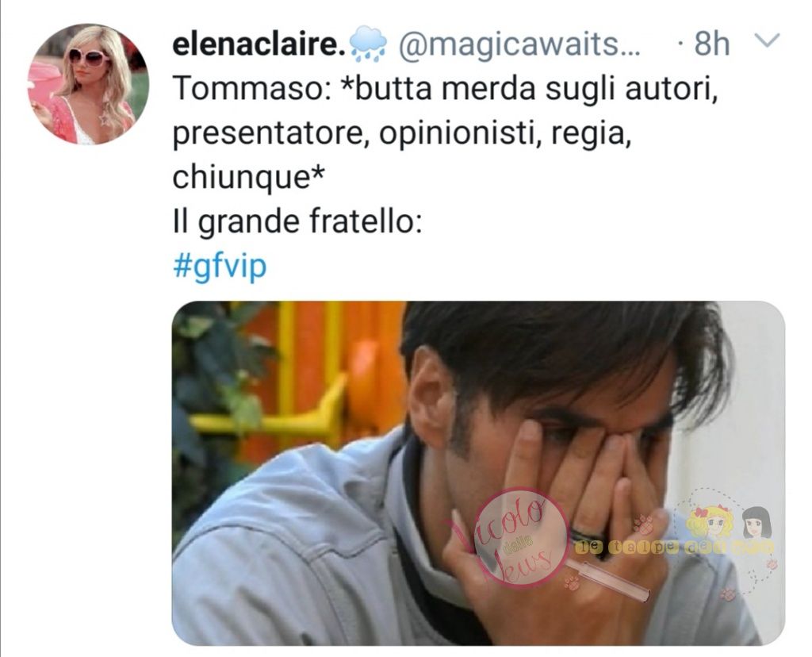Click the rain cloud emoji beside name
Screen dimensions: 812x657
[368, 44]
